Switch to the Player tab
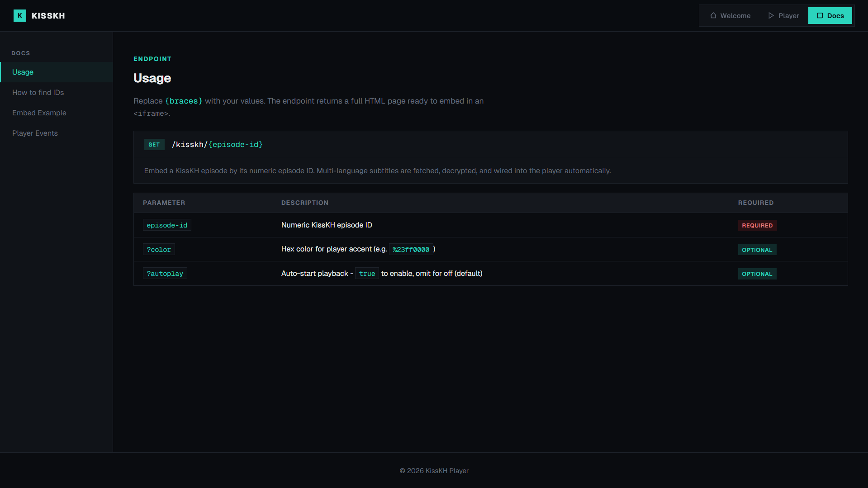This screenshot has width=868, height=488. point(783,16)
